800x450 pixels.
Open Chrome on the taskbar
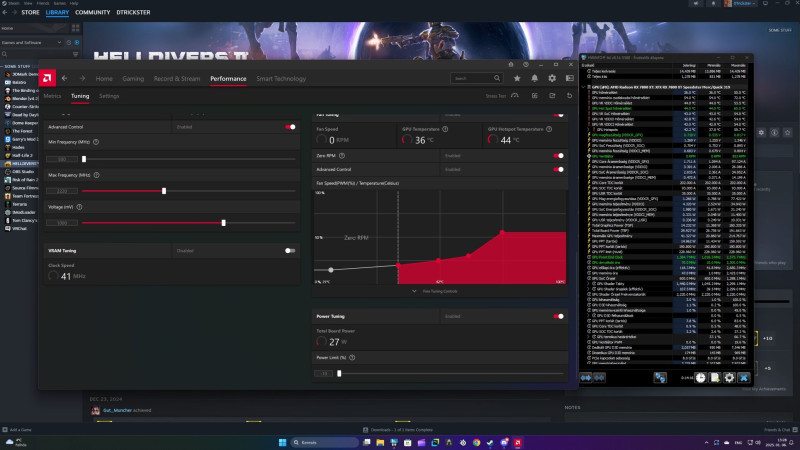[x=476, y=442]
